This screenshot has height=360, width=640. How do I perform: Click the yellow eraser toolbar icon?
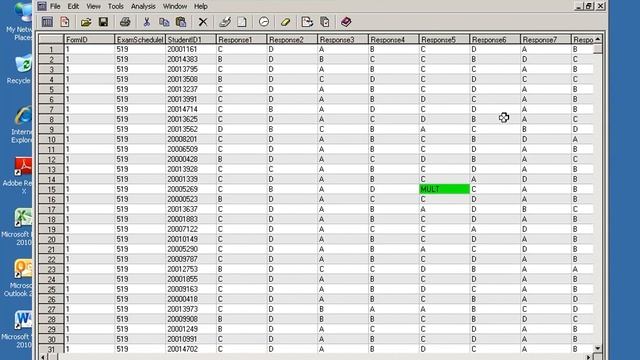tap(285, 22)
